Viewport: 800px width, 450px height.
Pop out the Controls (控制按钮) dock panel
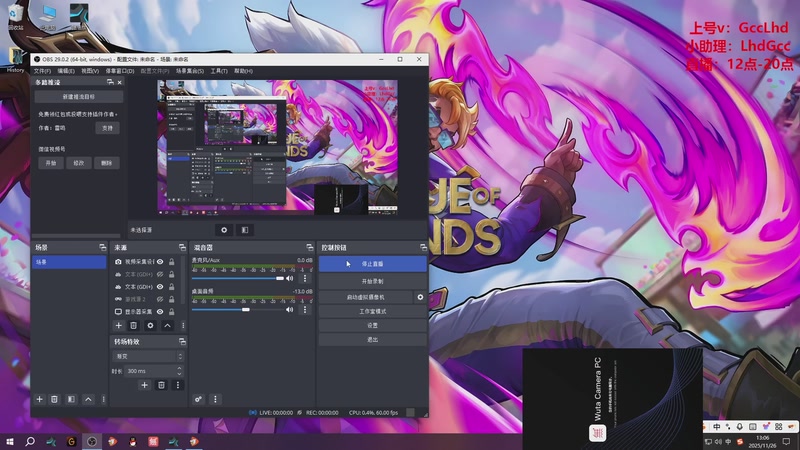pos(423,247)
